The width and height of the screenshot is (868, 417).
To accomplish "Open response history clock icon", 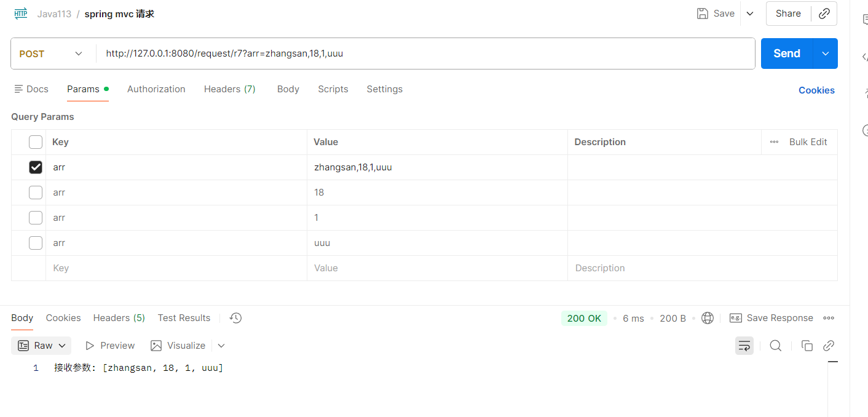I will (x=235, y=318).
